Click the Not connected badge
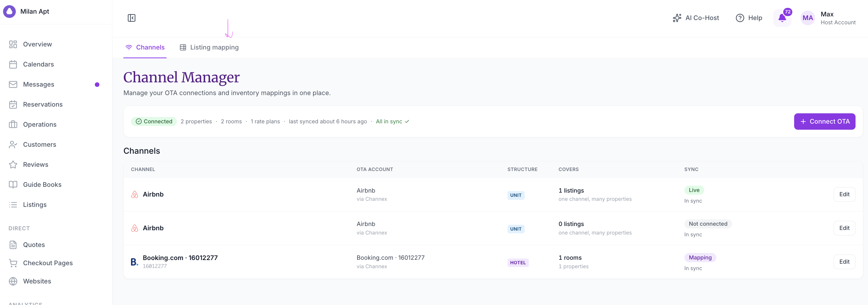The height and width of the screenshot is (305, 868). pos(708,224)
